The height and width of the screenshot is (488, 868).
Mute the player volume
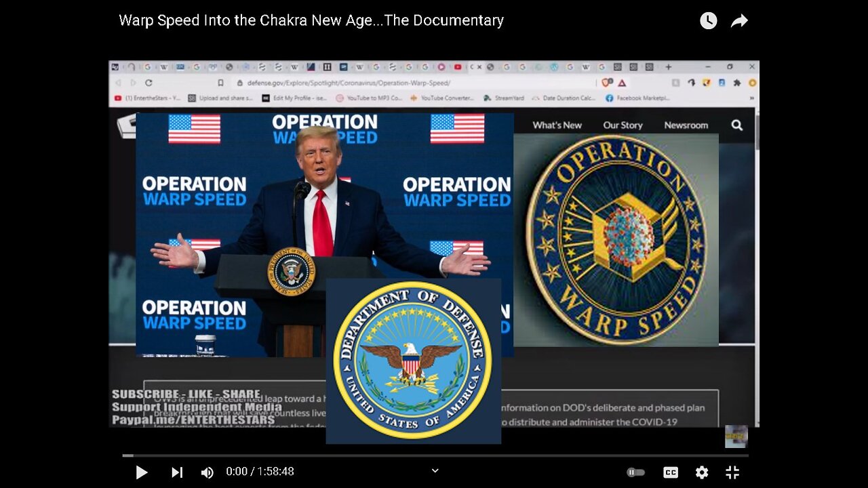point(208,472)
